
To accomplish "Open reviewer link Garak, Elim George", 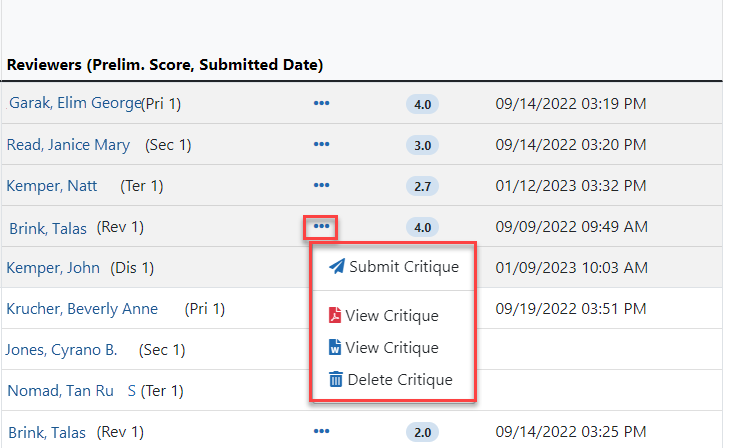I will [x=75, y=103].
